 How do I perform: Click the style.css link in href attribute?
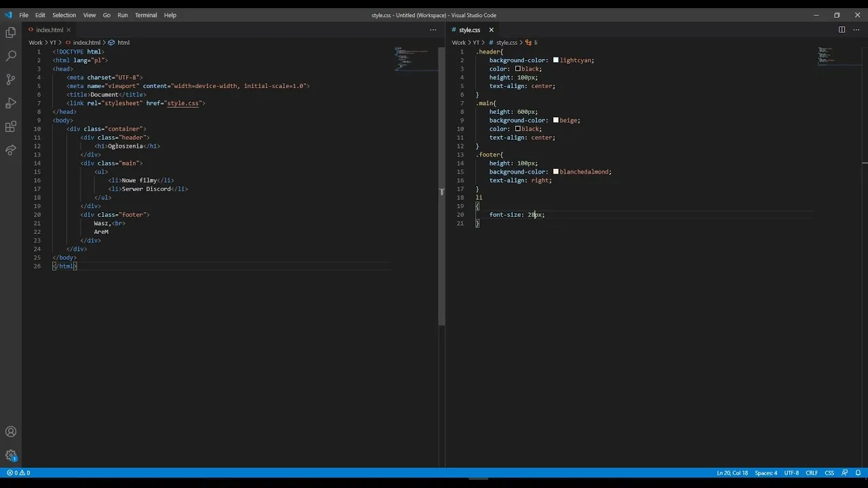(x=183, y=103)
